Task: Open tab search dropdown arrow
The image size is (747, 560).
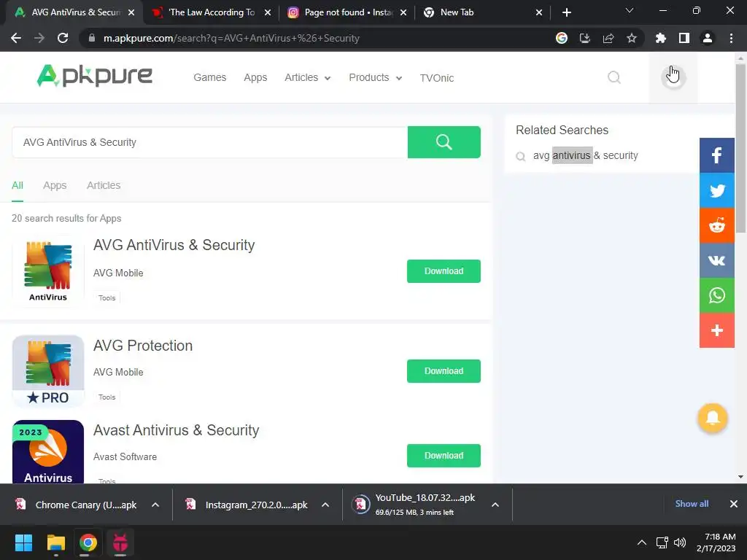Action: [630, 10]
